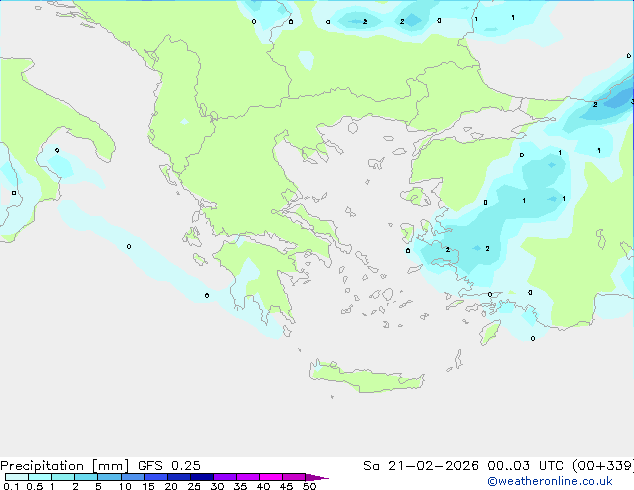Select the '00..03 UTC' time range text

[525, 466]
